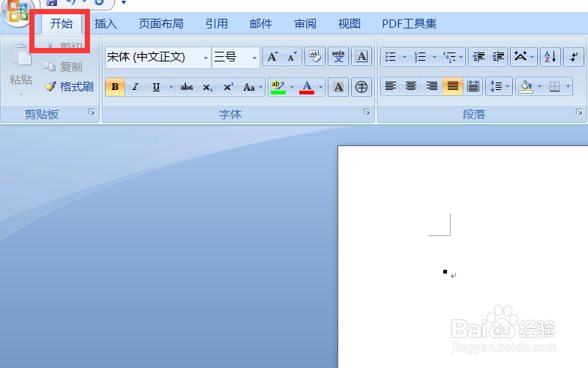Toggle Subscript formatting
588x368 pixels.
pyautogui.click(x=207, y=87)
